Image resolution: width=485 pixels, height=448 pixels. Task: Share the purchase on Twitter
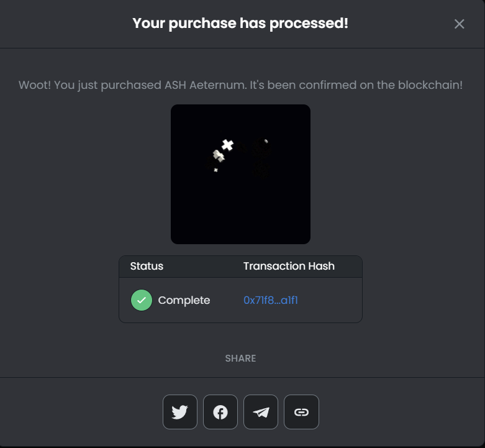pyautogui.click(x=180, y=412)
